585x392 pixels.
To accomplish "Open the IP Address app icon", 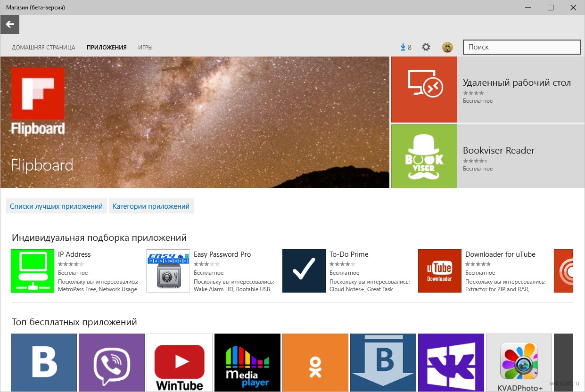I will pyautogui.click(x=33, y=271).
